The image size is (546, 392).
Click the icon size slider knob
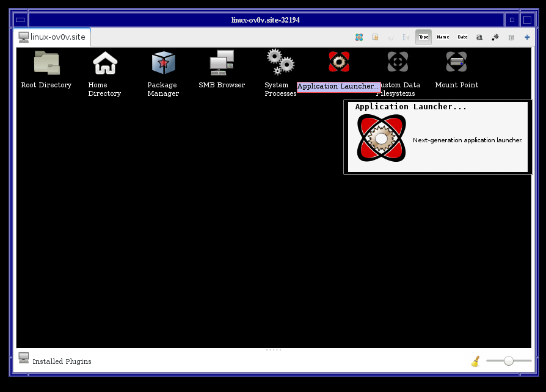(508, 361)
